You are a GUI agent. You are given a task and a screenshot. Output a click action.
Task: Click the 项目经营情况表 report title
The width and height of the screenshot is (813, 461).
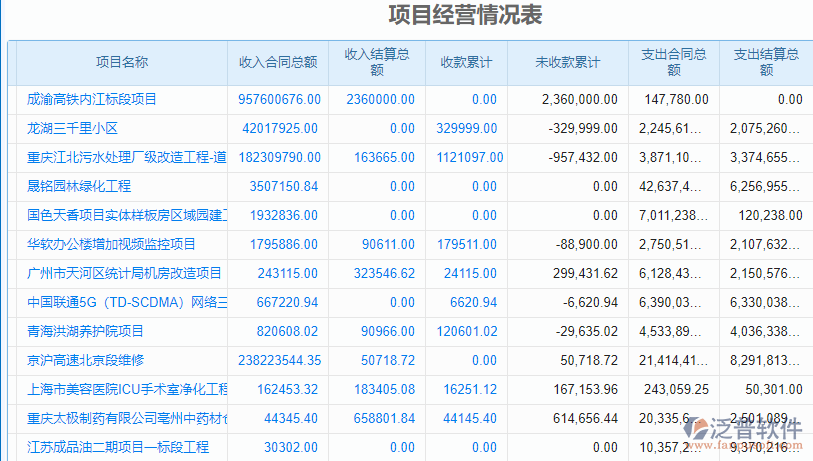[x=465, y=15]
